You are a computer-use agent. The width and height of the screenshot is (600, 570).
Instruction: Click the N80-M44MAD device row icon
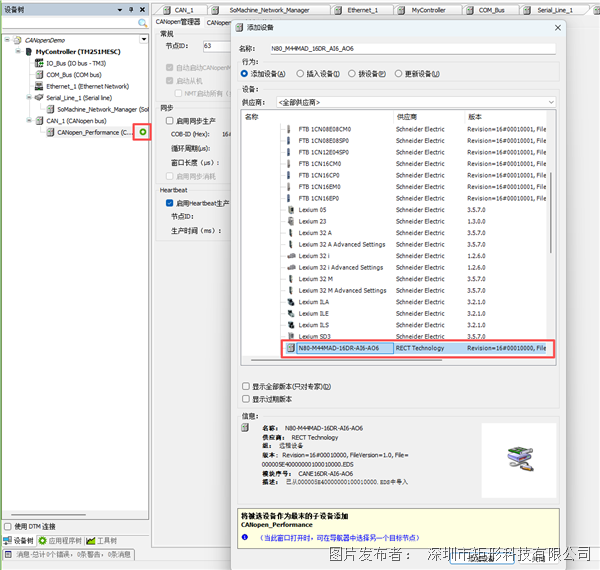pos(291,348)
